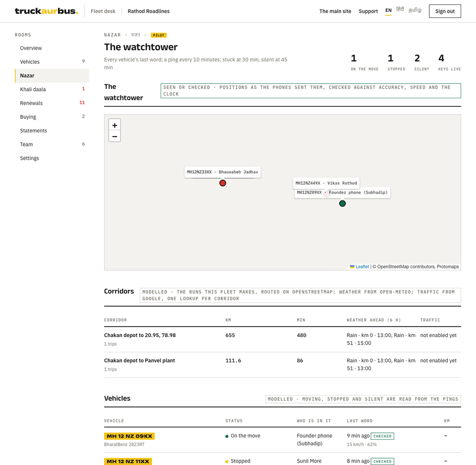Open The main site link
476x465 pixels.
(x=335, y=11)
